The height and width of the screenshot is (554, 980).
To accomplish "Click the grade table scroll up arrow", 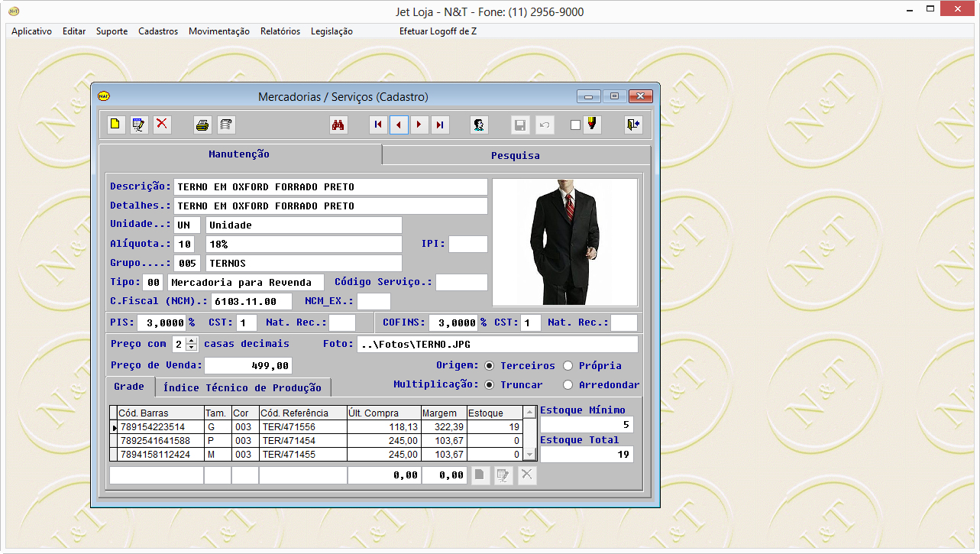I will coord(530,413).
